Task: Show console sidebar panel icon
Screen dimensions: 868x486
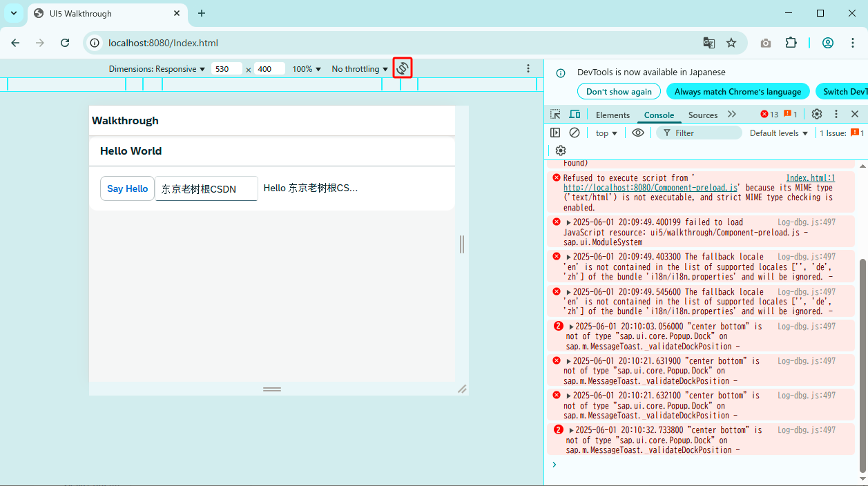Action: click(x=555, y=133)
